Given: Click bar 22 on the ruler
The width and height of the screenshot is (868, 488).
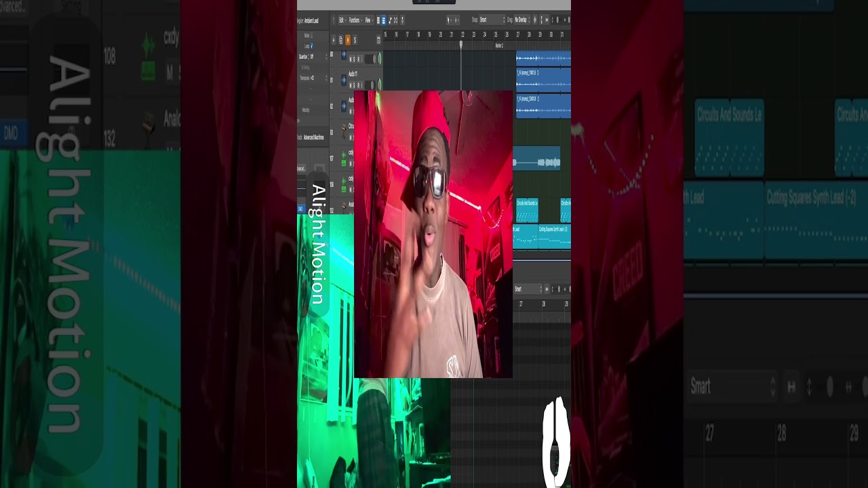Looking at the screenshot, I should [x=462, y=34].
